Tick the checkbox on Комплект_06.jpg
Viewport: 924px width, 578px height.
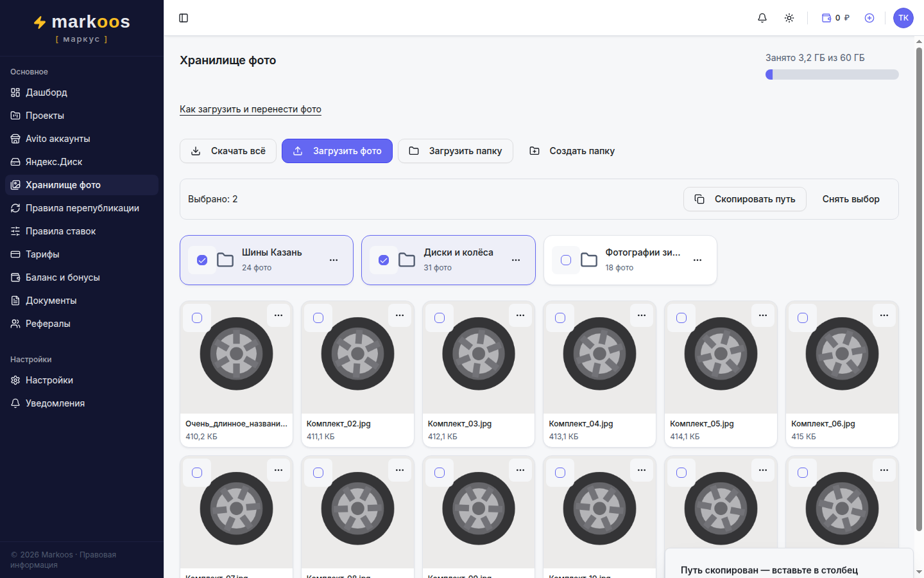pyautogui.click(x=803, y=318)
